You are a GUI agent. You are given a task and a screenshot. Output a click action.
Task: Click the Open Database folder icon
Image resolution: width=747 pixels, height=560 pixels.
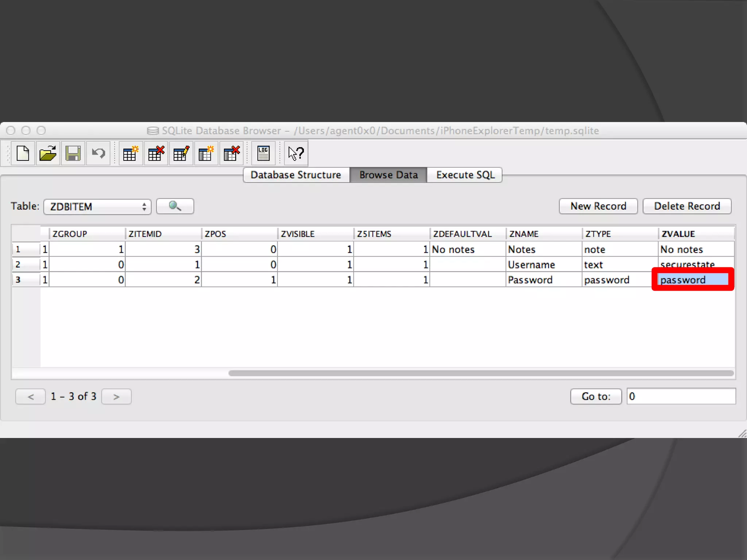[48, 153]
